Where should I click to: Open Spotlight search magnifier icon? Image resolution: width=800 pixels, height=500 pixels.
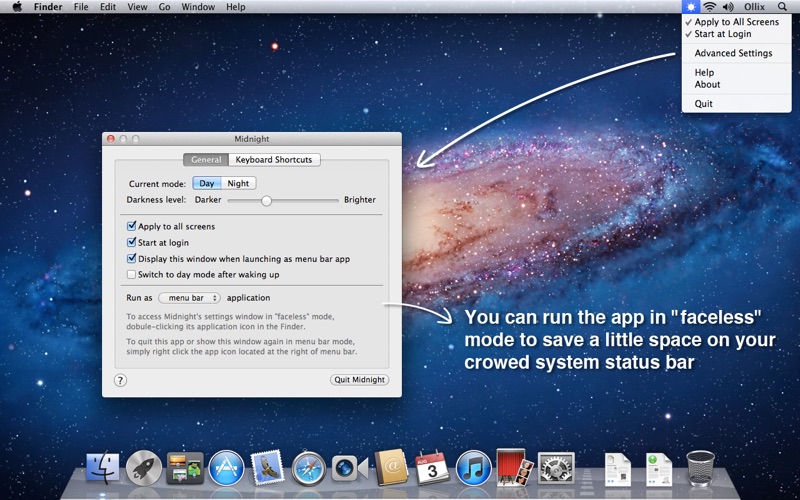pyautogui.click(x=782, y=7)
